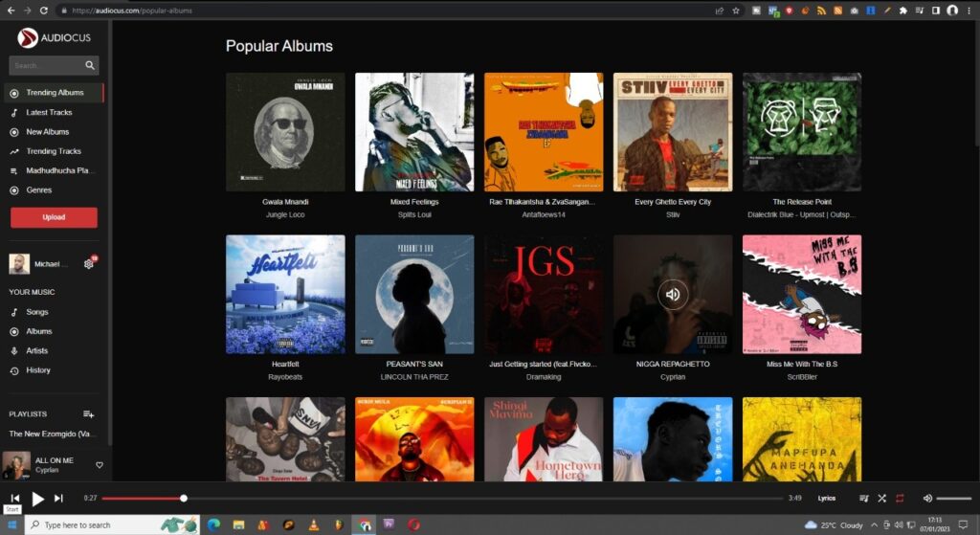This screenshot has width=980, height=535.
Task: Reload the page with browser refresh
Action: point(43,11)
